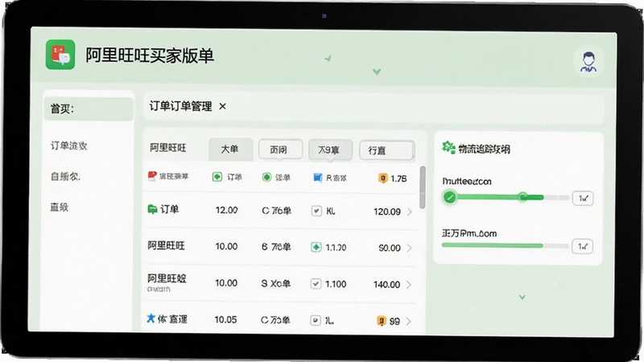The image size is (644, 362).
Task: Click the red flag icon in header row
Action: 152,176
